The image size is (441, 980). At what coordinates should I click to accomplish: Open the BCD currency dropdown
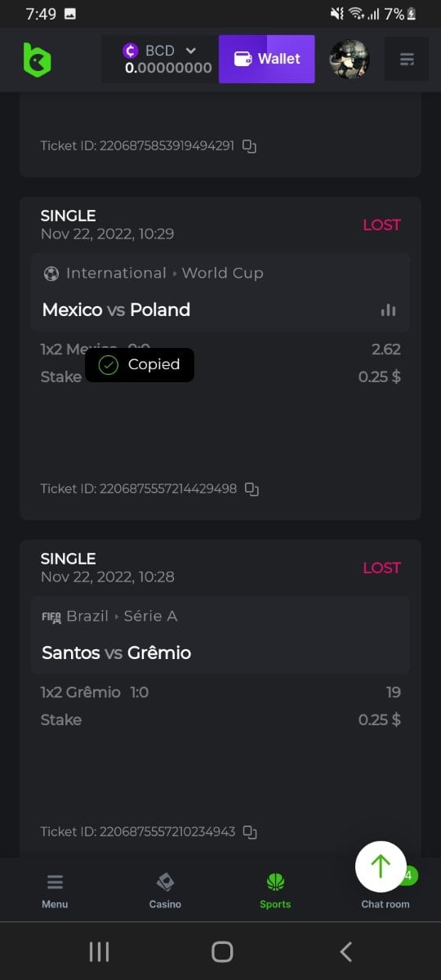(x=160, y=59)
